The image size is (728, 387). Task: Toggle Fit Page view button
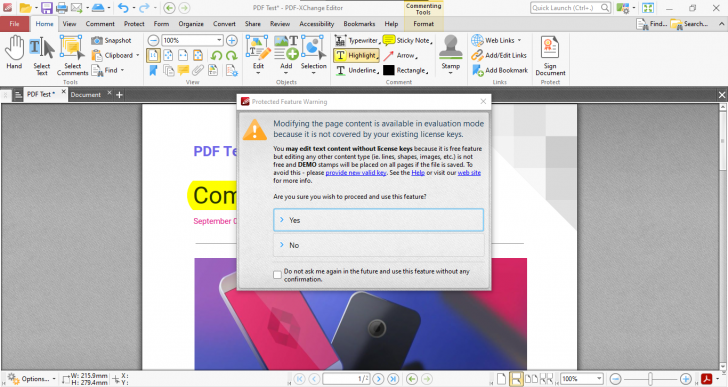[168, 56]
